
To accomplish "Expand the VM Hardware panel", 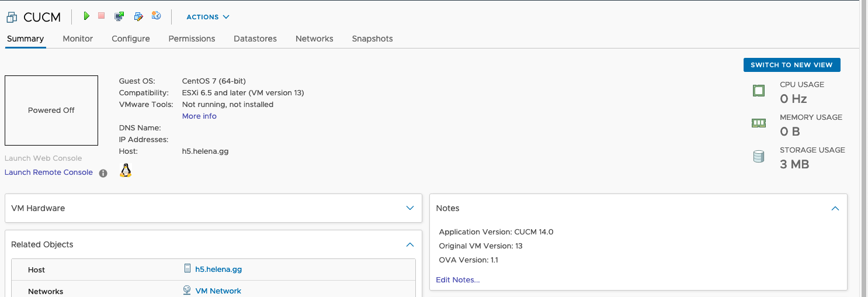I will click(409, 208).
